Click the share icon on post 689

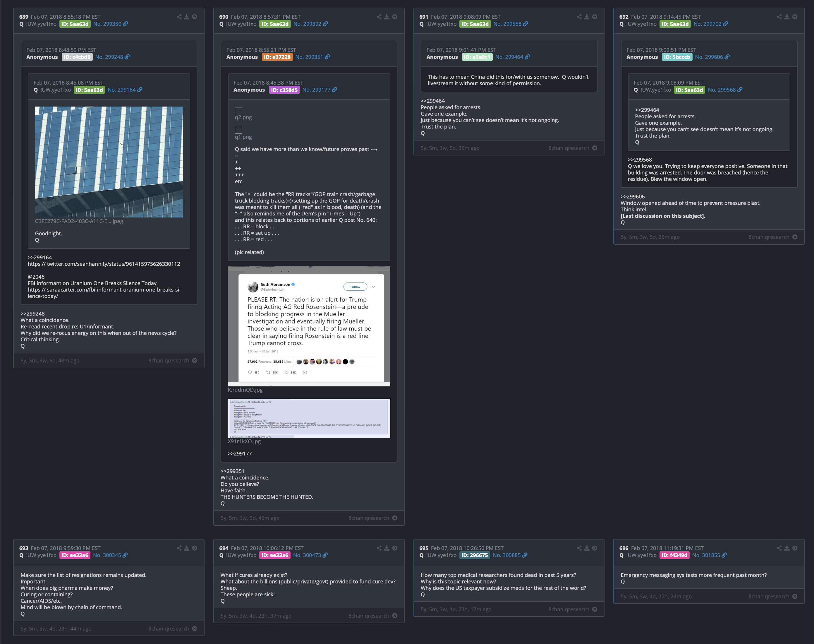(179, 17)
